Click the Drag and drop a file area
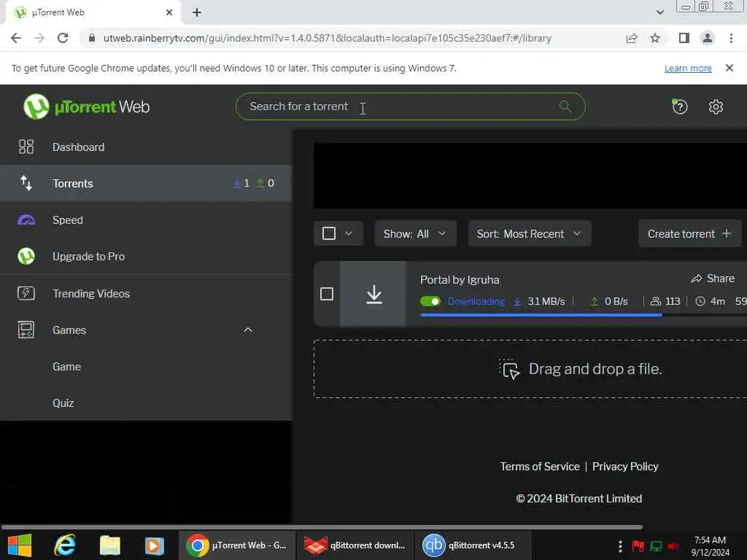The height and width of the screenshot is (560, 747). [x=530, y=368]
